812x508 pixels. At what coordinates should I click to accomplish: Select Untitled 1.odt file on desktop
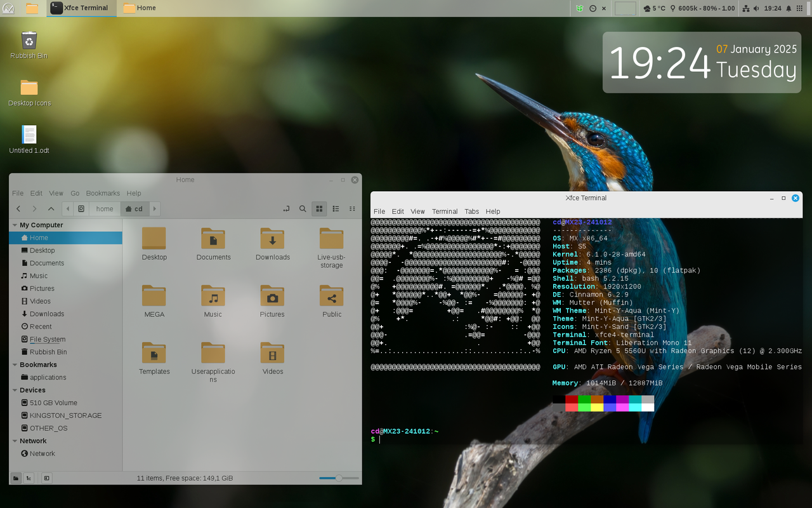29,140
